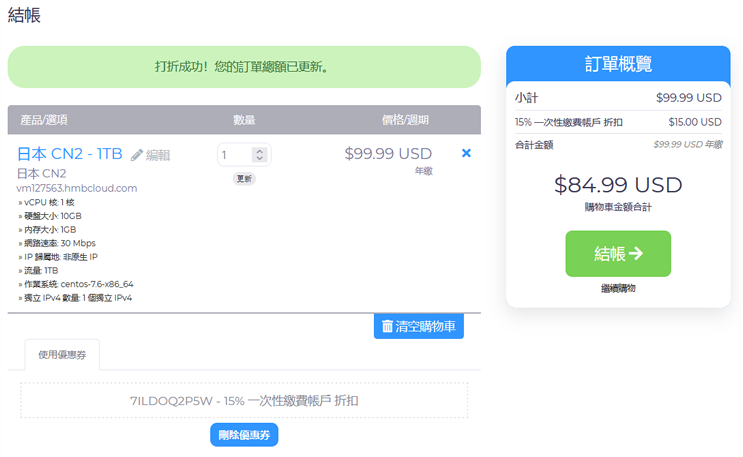The image size is (743, 457).
Task: Click the arrow icon on the 結帳 button
Action: tap(635, 254)
